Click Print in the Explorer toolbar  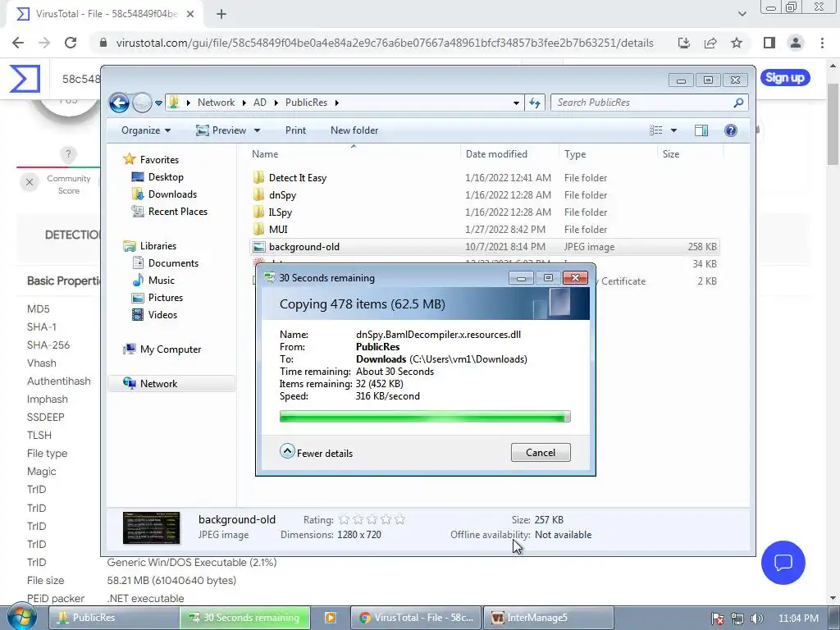pos(295,130)
